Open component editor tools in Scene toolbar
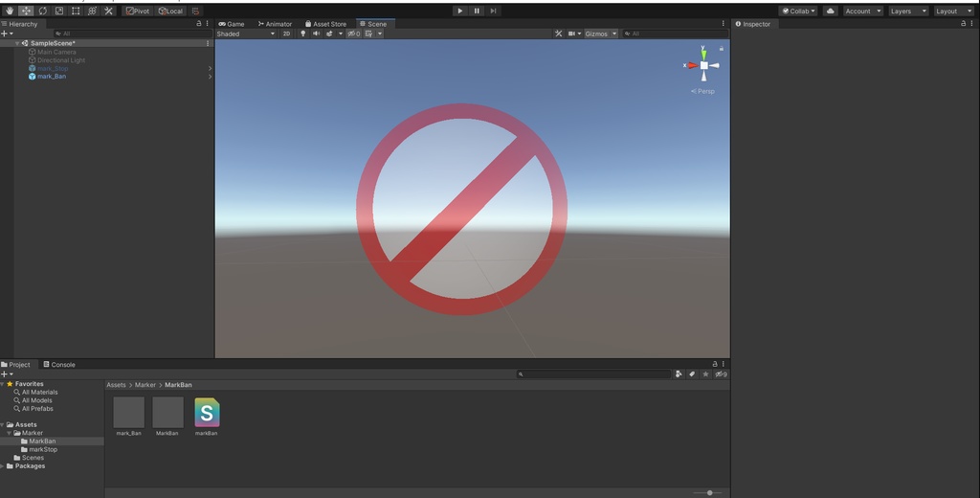This screenshot has height=498, width=980. click(558, 34)
